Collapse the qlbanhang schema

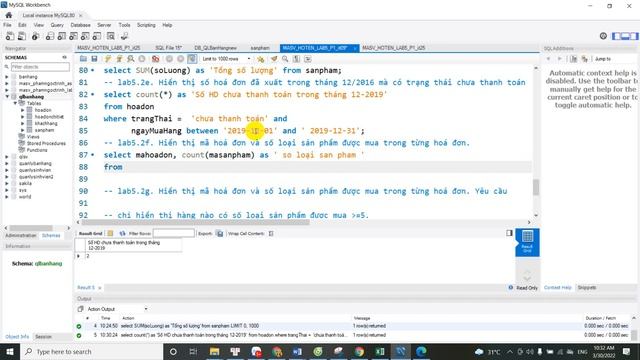(x=7, y=97)
